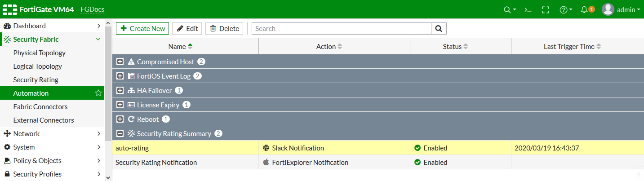Click the Delete button

(x=224, y=28)
